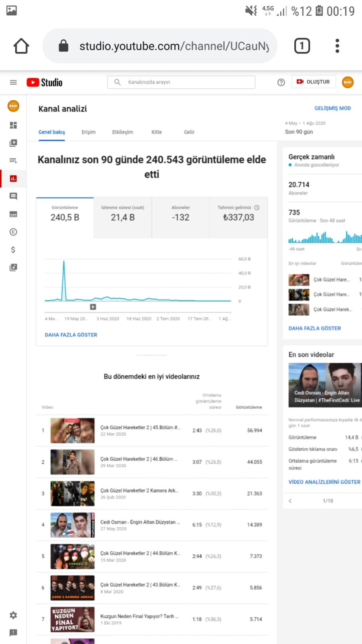The width and height of the screenshot is (362, 644).
Task: Open Audio library icon in sidebar
Action: coord(13,267)
